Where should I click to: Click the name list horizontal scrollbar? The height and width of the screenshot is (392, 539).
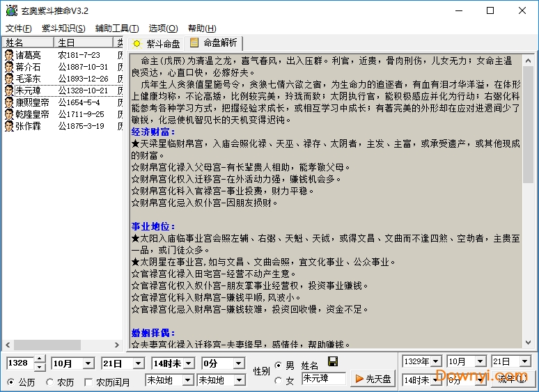point(47,345)
